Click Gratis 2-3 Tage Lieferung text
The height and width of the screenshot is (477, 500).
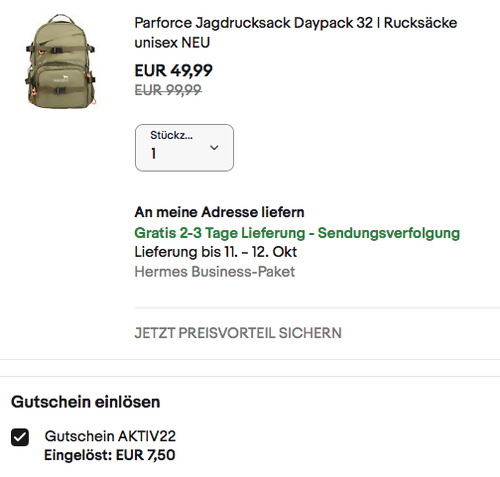[220, 233]
